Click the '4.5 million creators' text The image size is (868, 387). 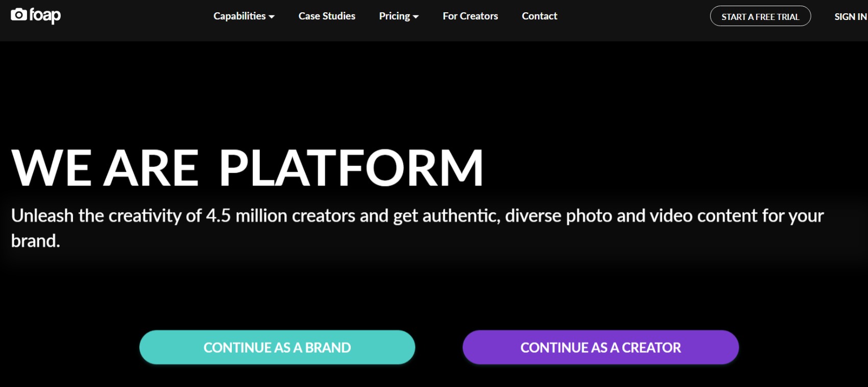click(280, 216)
